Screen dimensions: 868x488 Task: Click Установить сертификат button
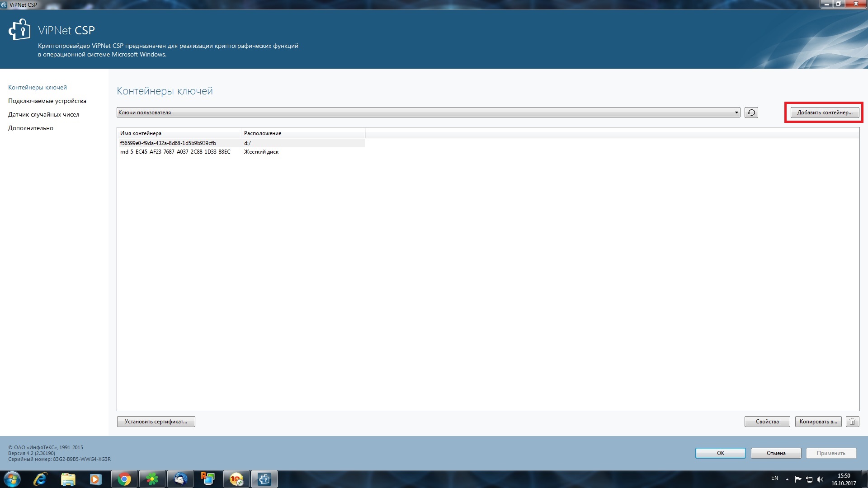[156, 422]
